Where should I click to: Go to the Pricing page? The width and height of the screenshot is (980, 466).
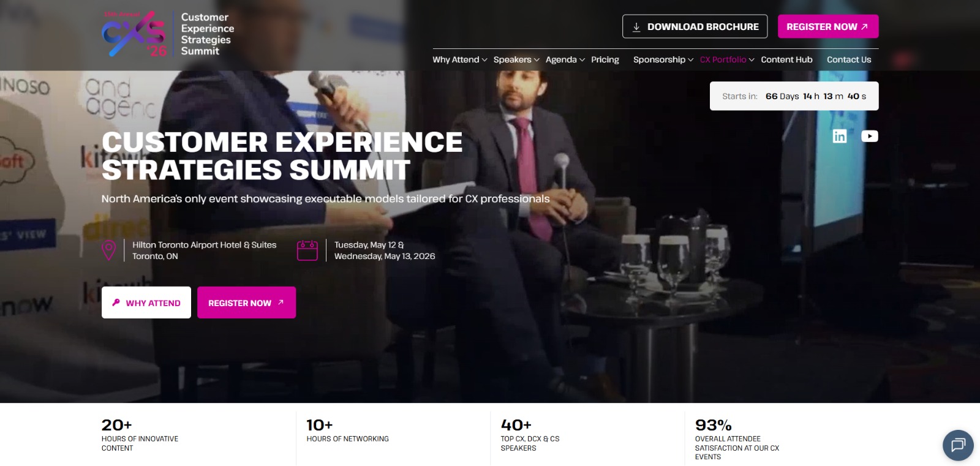pyautogui.click(x=605, y=59)
